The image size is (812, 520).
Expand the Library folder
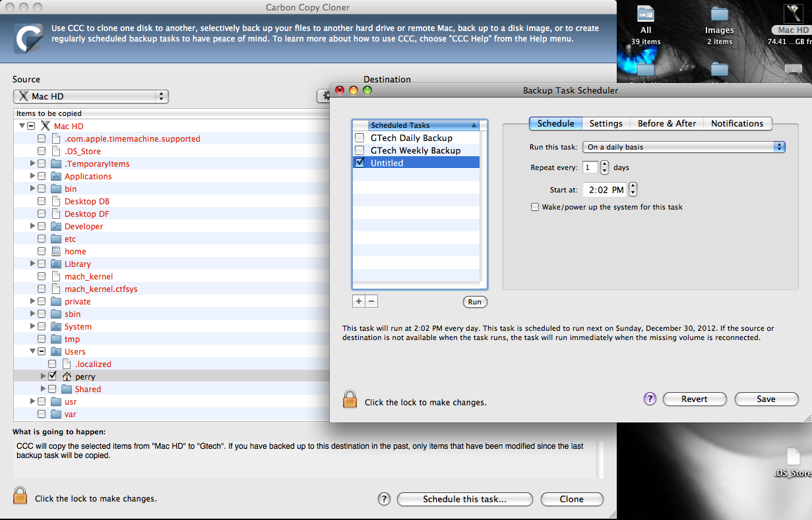(x=32, y=264)
